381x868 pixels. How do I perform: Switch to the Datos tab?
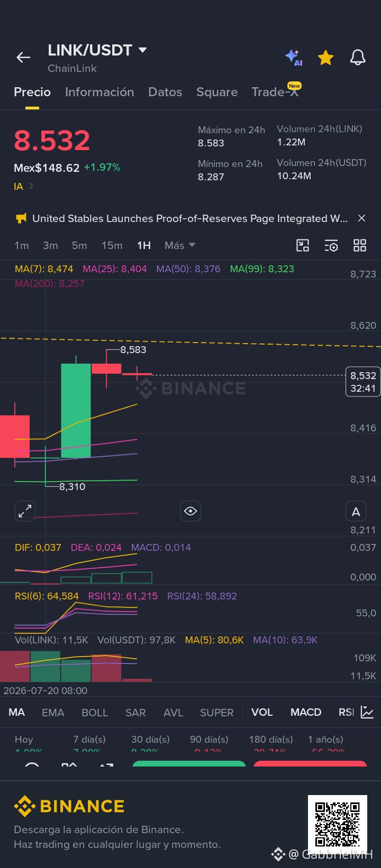(x=165, y=92)
